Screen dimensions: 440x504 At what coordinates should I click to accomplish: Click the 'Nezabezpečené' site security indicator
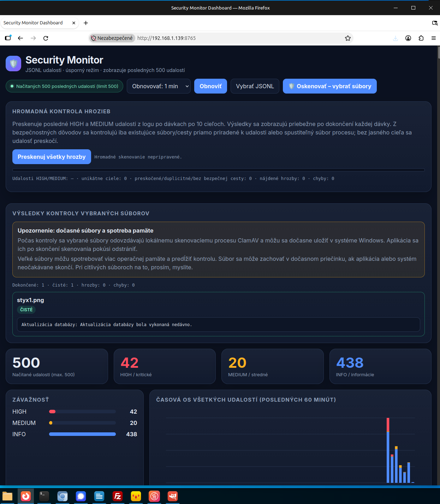click(x=112, y=38)
